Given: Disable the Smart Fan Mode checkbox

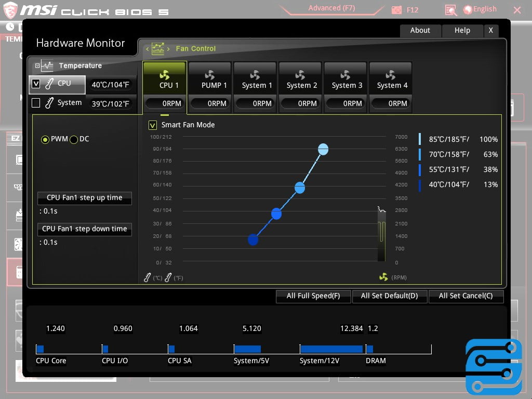Looking at the screenshot, I should 153,125.
